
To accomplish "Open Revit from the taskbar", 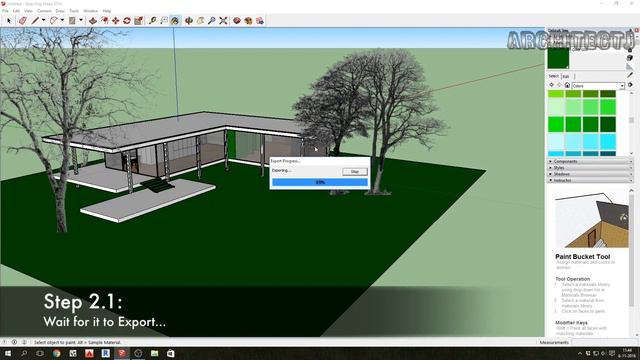I will (x=105, y=353).
